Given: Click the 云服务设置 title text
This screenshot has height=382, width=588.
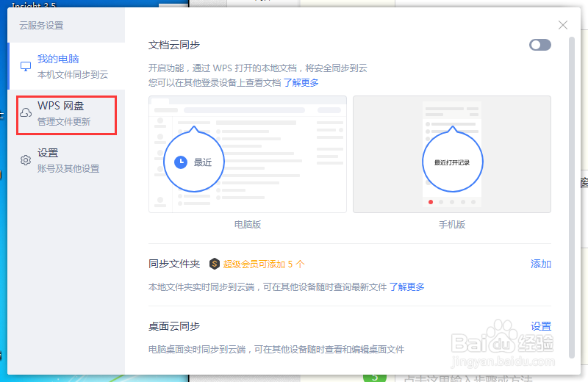Looking at the screenshot, I should (41, 26).
